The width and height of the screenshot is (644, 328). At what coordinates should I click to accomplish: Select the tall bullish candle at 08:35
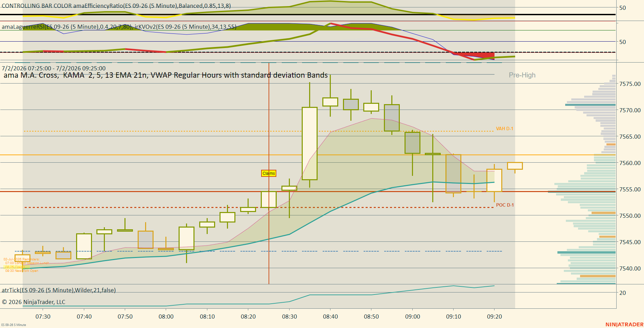309,143
